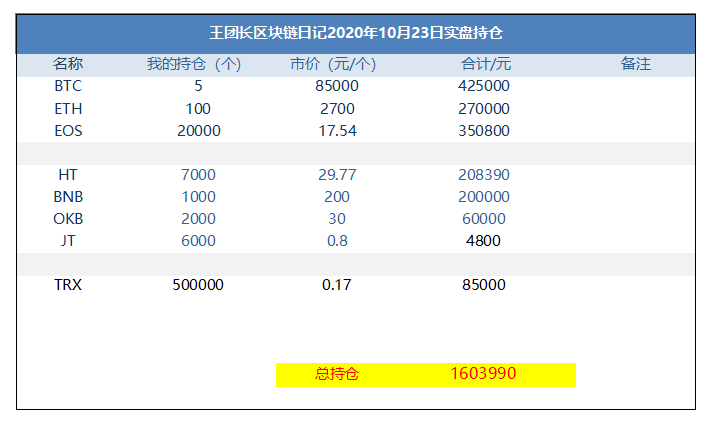This screenshot has height=424, width=712.
Task: Click JT holding value 6000
Action: [x=198, y=241]
